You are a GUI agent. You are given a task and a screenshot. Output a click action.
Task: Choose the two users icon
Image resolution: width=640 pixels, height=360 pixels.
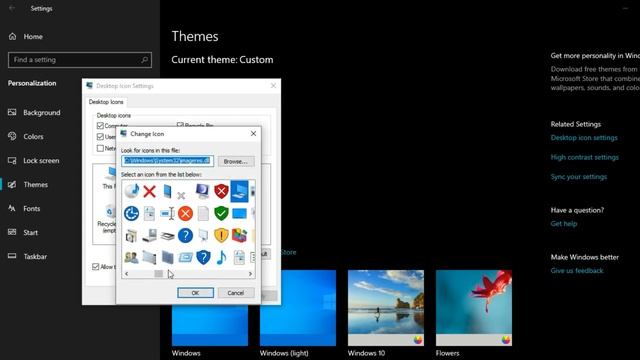click(131, 258)
